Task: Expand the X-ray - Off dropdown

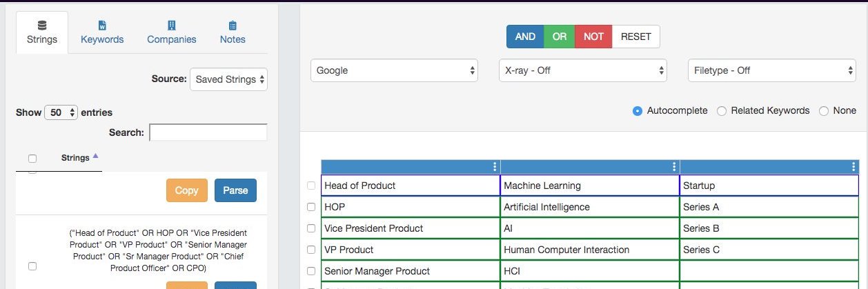Action: [x=583, y=70]
